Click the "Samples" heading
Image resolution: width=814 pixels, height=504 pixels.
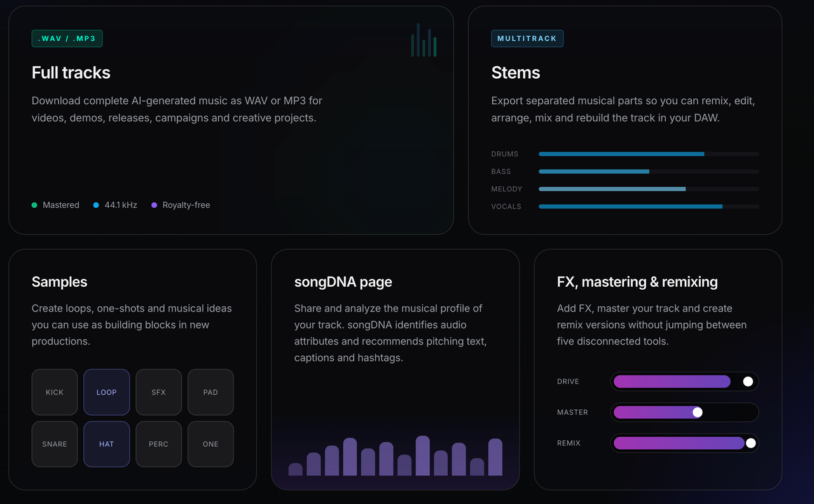pyautogui.click(x=60, y=282)
